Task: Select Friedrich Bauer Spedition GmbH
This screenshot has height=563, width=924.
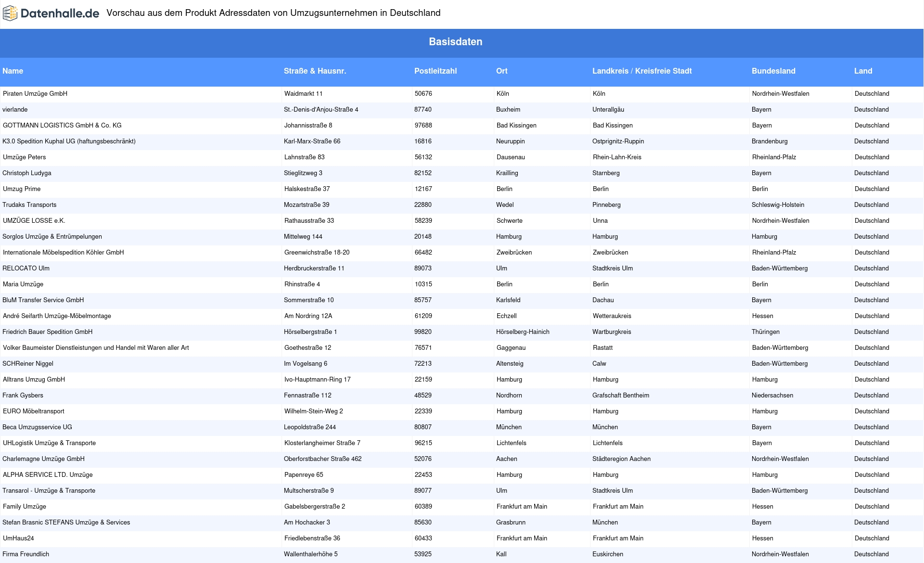Action: (x=48, y=332)
